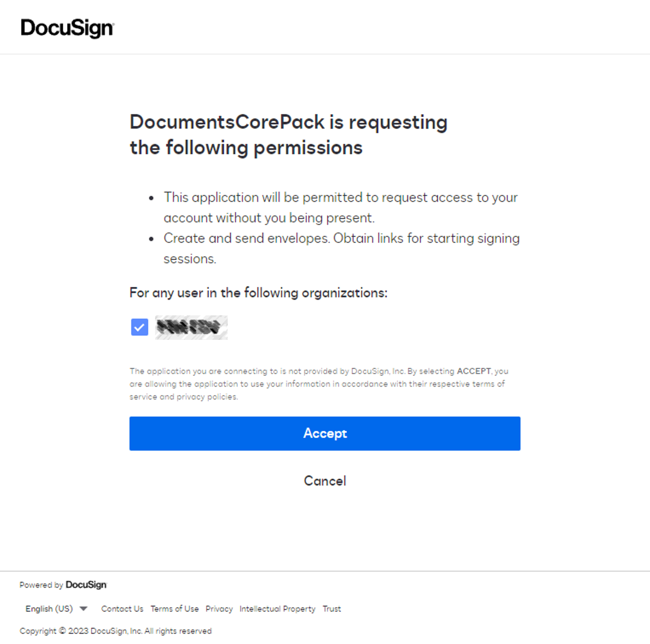
Task: Open the Contact Us link
Action: (x=122, y=609)
